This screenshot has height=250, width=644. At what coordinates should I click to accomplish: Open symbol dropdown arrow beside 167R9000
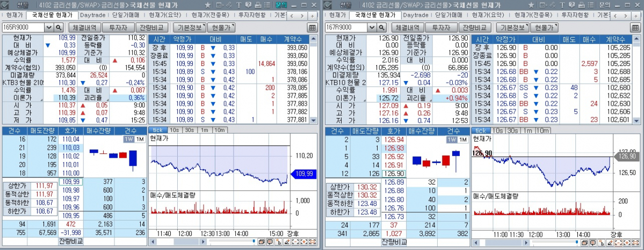click(372, 27)
